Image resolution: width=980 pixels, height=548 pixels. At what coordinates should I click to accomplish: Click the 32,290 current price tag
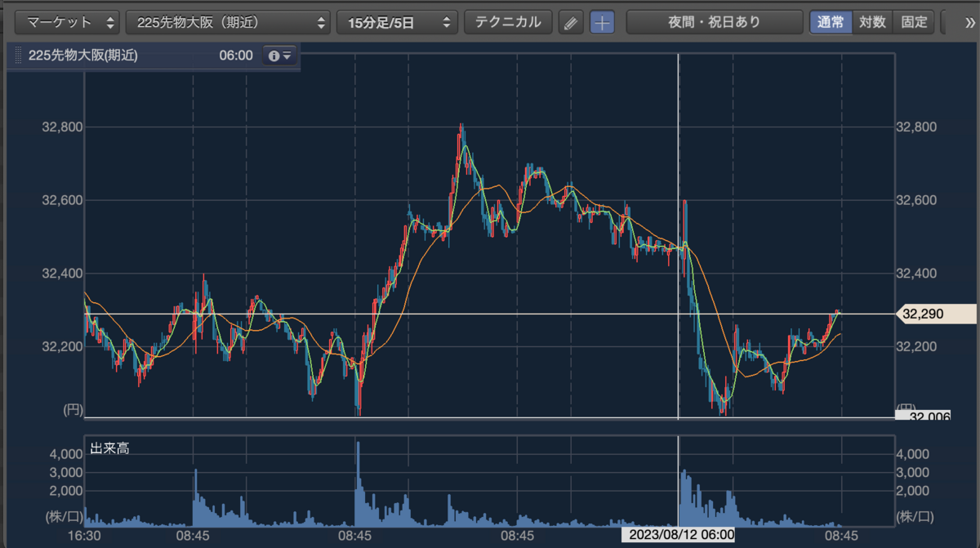coord(936,314)
